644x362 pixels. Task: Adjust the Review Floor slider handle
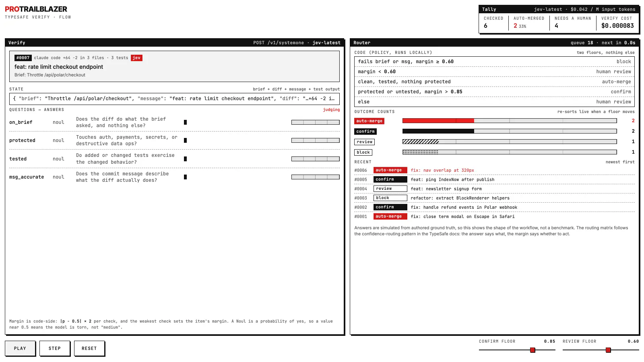pos(608,350)
